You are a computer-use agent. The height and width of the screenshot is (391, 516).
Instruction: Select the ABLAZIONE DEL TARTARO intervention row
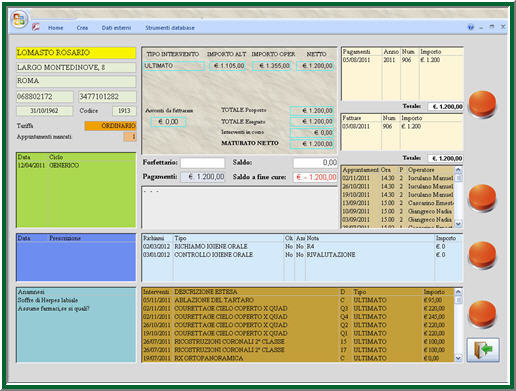pyautogui.click(x=298, y=300)
